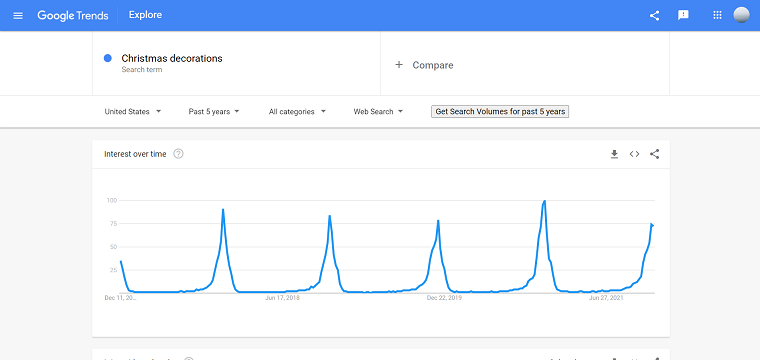Image resolution: width=760 pixels, height=360 pixels.
Task: Open the hamburger main menu
Action: [18, 16]
